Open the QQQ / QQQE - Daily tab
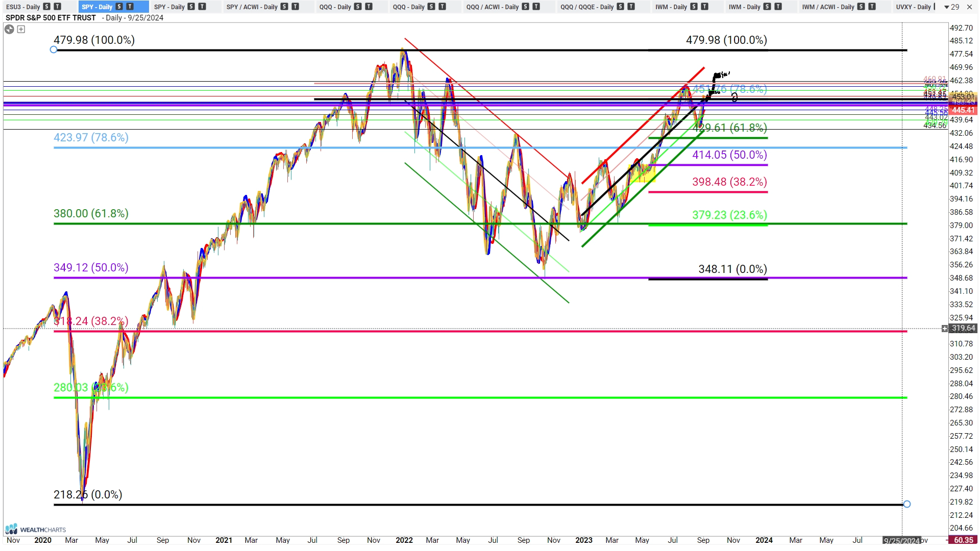The image size is (980, 551). click(x=587, y=7)
